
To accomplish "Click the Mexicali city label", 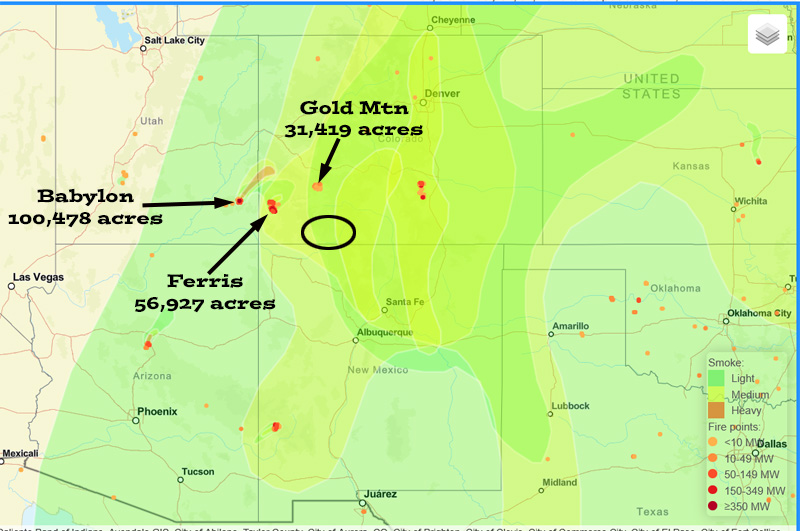I will [20, 453].
